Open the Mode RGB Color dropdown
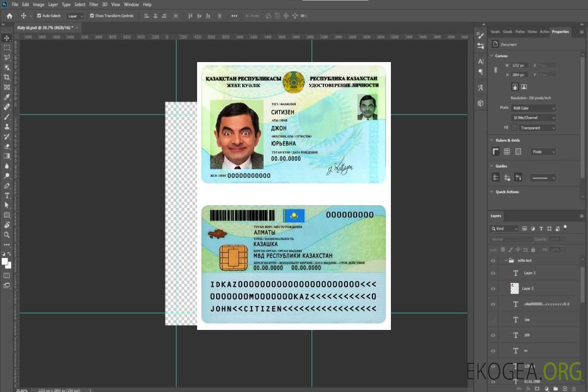Viewport: 588px width, 392px height. click(533, 108)
